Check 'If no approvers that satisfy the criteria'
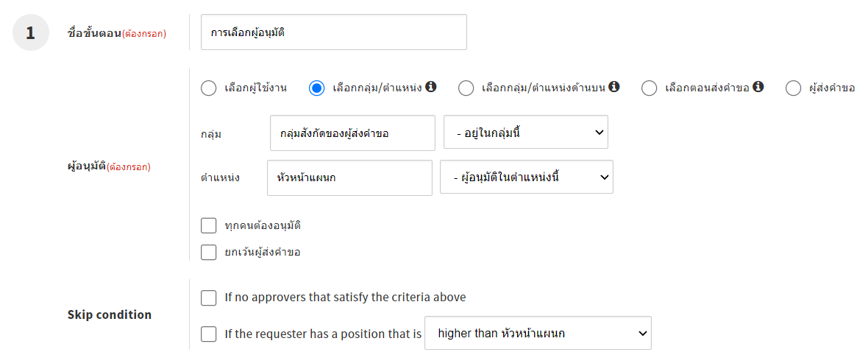The width and height of the screenshot is (868, 355). [x=209, y=298]
